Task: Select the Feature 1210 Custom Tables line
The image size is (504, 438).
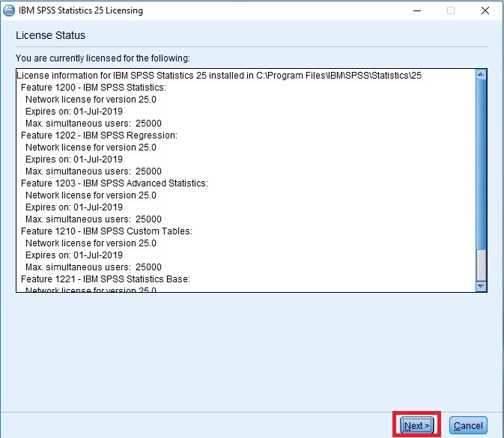Action: (x=106, y=231)
